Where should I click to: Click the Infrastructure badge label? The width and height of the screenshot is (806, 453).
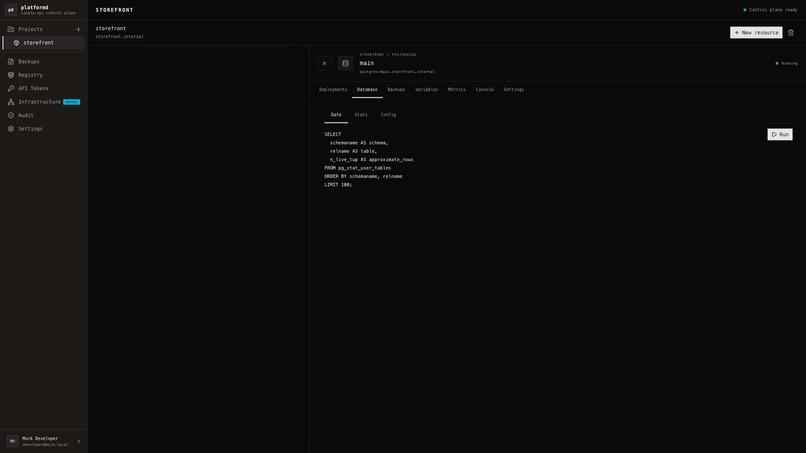71,102
